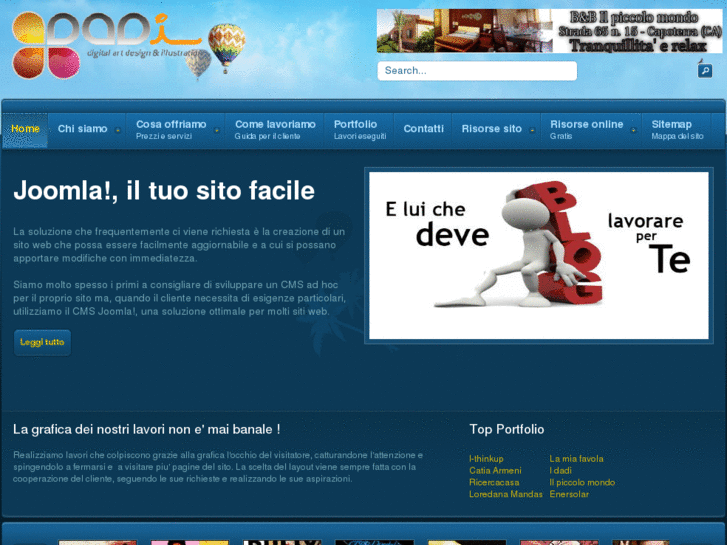Click the Joomla!, il tuo sito facile heading
This screenshot has width=727, height=545.
(164, 191)
